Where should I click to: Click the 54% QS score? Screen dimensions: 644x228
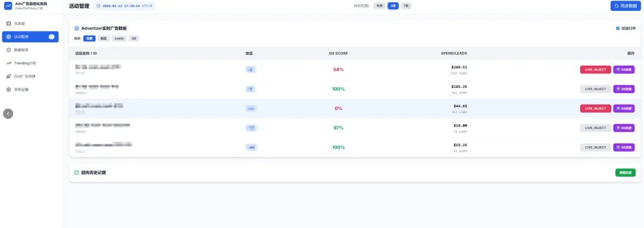point(339,69)
